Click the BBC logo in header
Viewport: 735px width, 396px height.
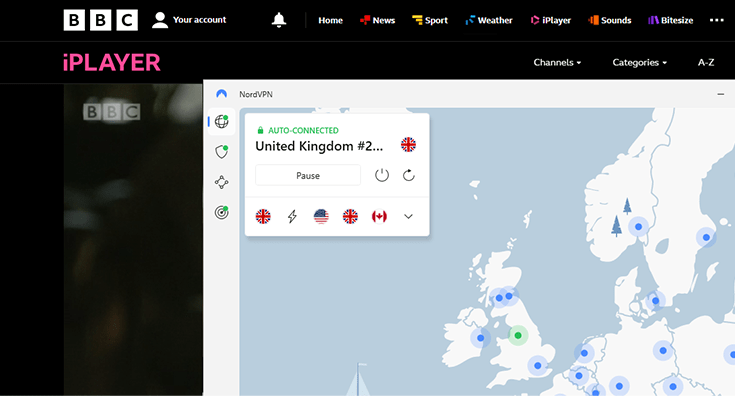100,20
